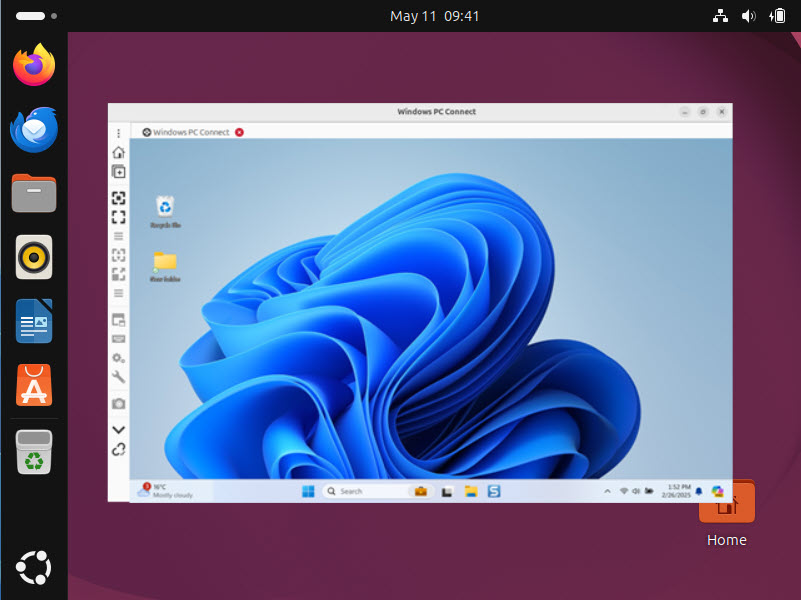Launch Firefox from the Ubuntu dock

(34, 65)
